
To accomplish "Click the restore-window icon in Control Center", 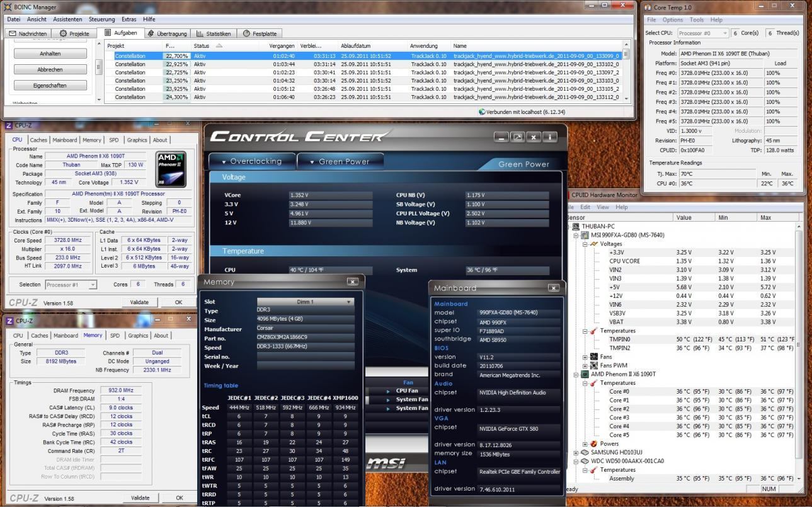I will pos(518,137).
